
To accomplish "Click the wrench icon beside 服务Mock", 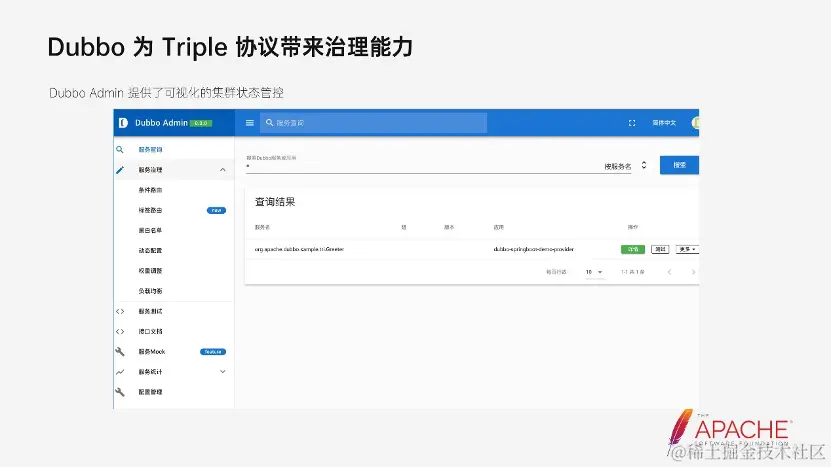I will (120, 352).
